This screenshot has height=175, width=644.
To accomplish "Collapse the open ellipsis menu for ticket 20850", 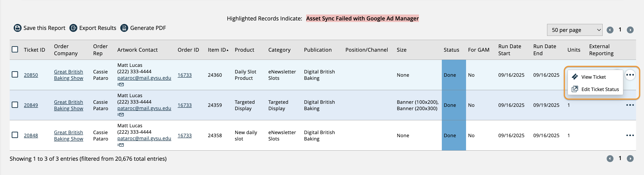I will (x=630, y=75).
